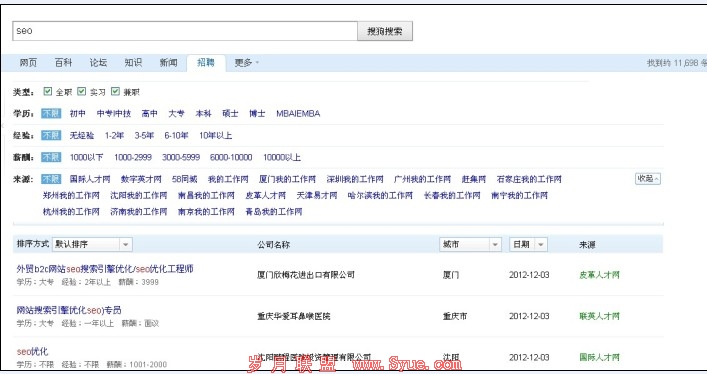Switch to the 知识 tab

click(133, 63)
